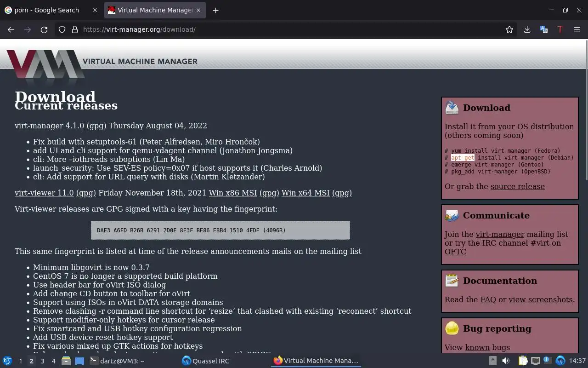Click the network monitor tray icon

point(535,361)
